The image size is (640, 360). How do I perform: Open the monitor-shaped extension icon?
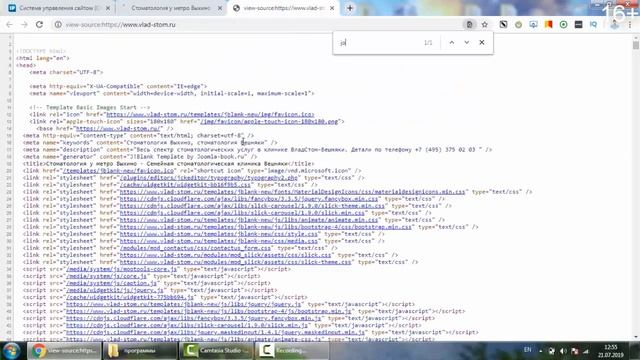click(533, 24)
